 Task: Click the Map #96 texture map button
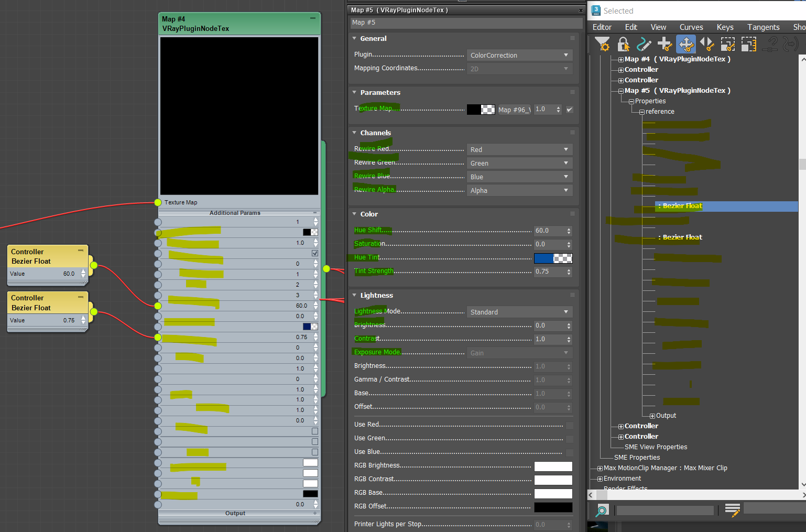coord(514,110)
